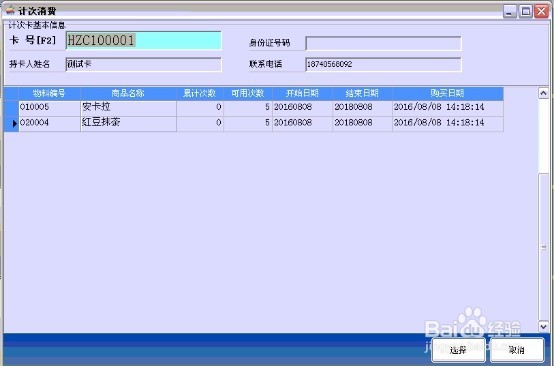Click the 商品名称 column header
The height and width of the screenshot is (366, 554).
pos(128,94)
